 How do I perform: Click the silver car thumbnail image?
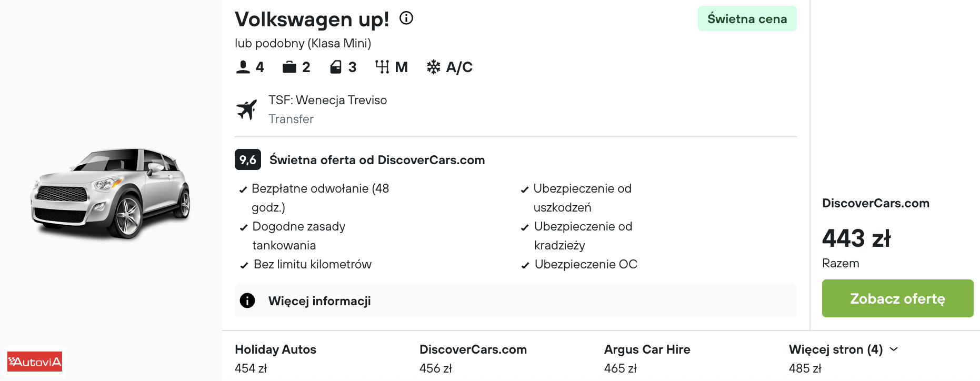[x=111, y=192]
